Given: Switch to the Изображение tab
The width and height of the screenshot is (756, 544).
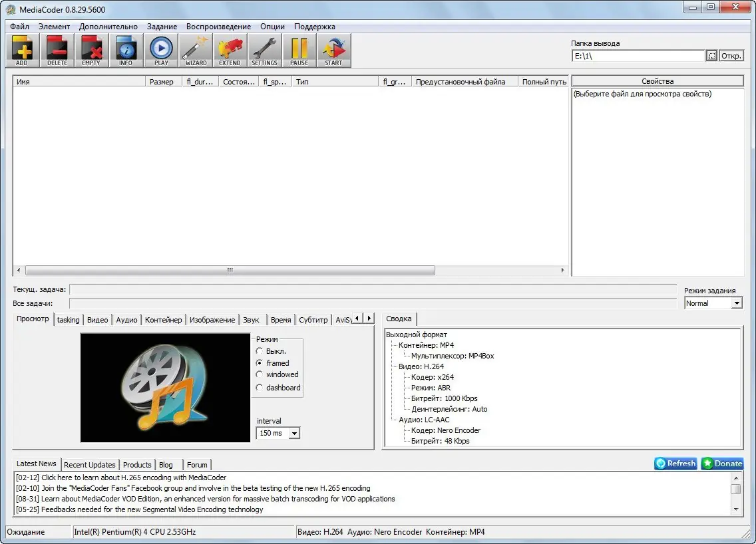Looking at the screenshot, I should tap(212, 320).
